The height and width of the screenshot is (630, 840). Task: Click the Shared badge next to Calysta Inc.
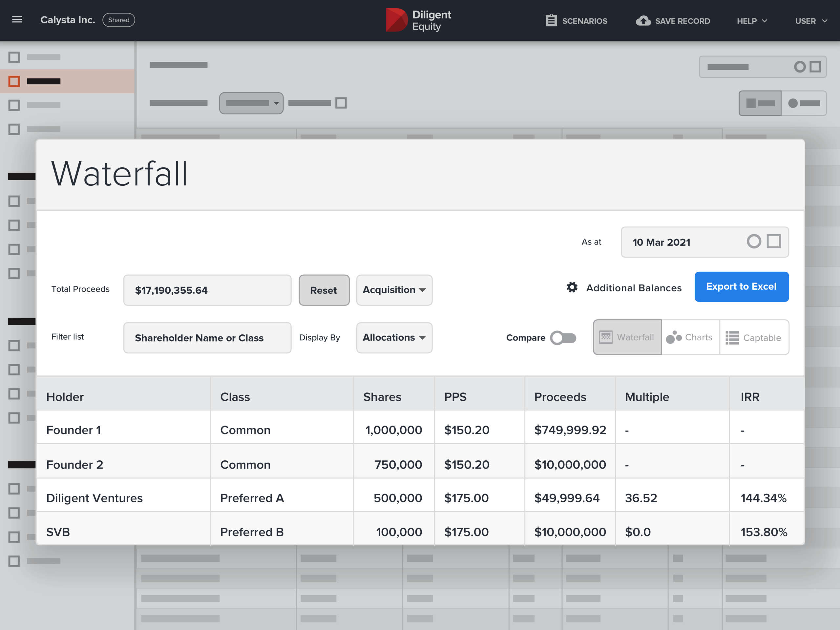(x=119, y=20)
